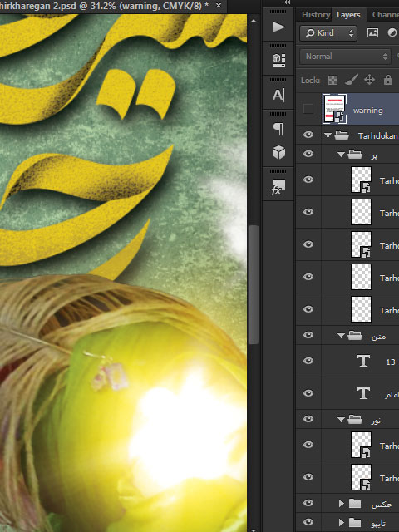Collapse the متن group triangle
Image resolution: width=399 pixels, height=532 pixels.
click(341, 336)
